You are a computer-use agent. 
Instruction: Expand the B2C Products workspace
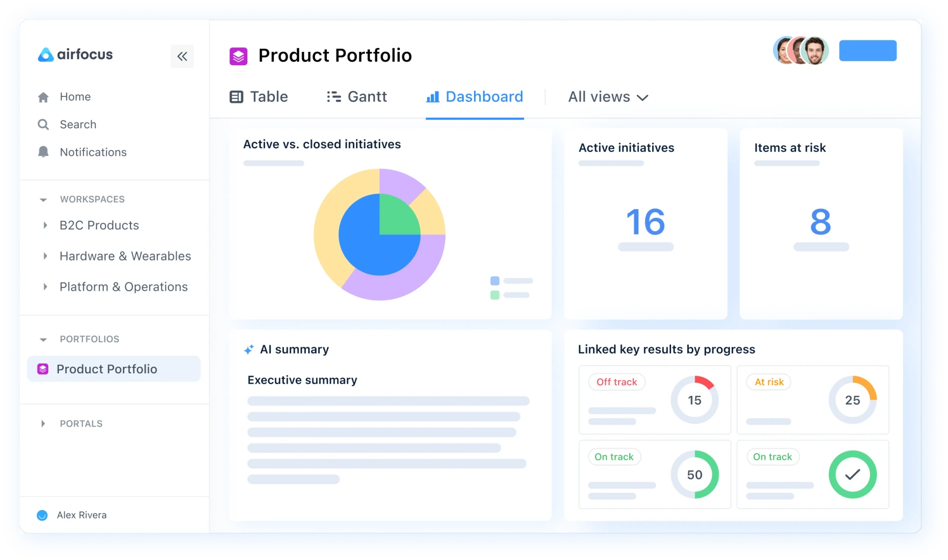(45, 226)
